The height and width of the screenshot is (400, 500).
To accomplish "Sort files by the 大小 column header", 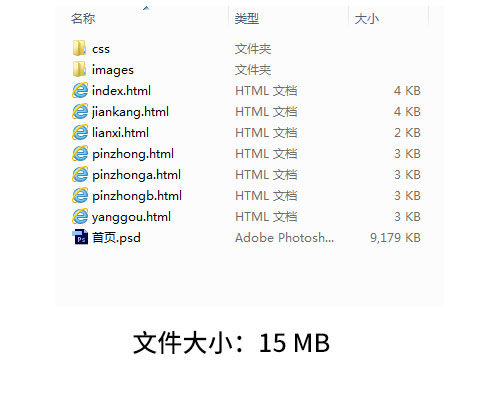I will [367, 18].
